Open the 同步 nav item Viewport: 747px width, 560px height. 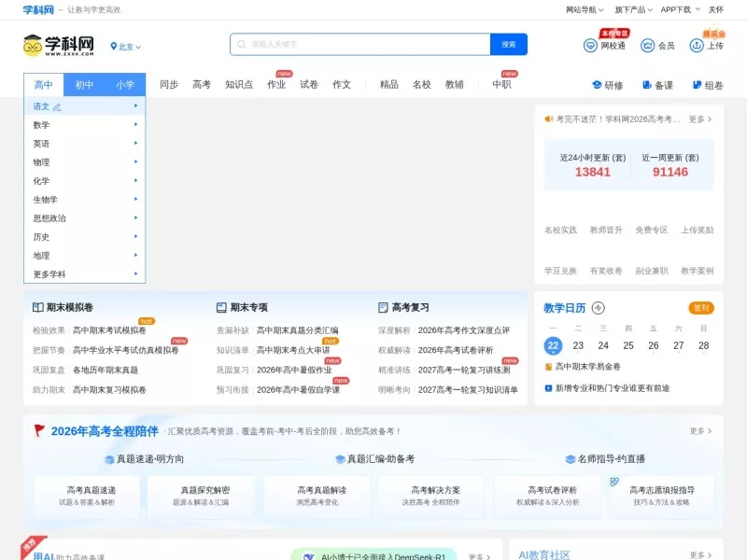pyautogui.click(x=169, y=84)
